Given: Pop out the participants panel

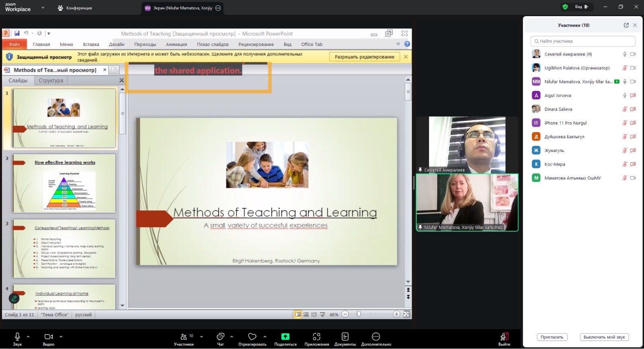Looking at the screenshot, I should pyautogui.click(x=626, y=25).
